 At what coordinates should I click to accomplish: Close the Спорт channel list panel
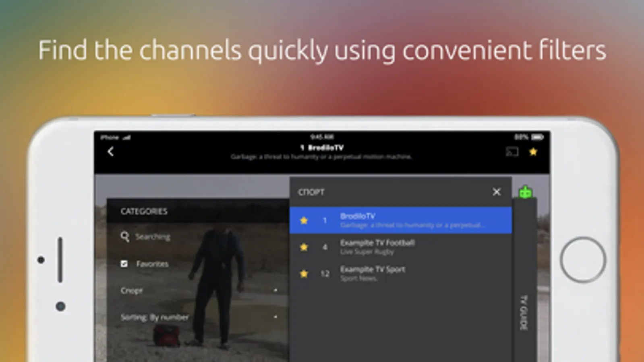[x=497, y=192]
